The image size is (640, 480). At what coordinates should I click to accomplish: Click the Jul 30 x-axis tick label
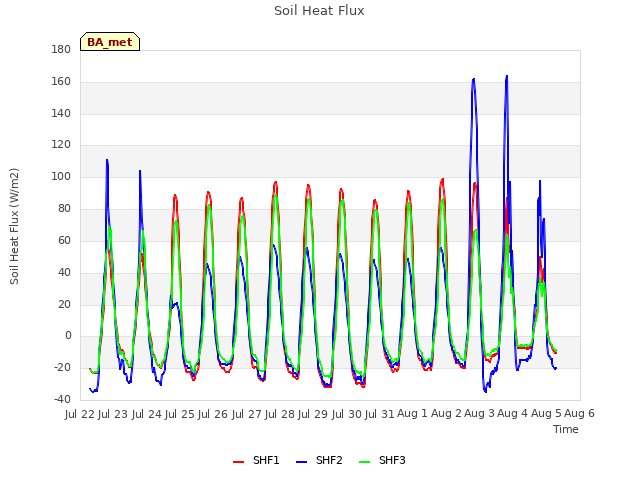[x=347, y=414]
